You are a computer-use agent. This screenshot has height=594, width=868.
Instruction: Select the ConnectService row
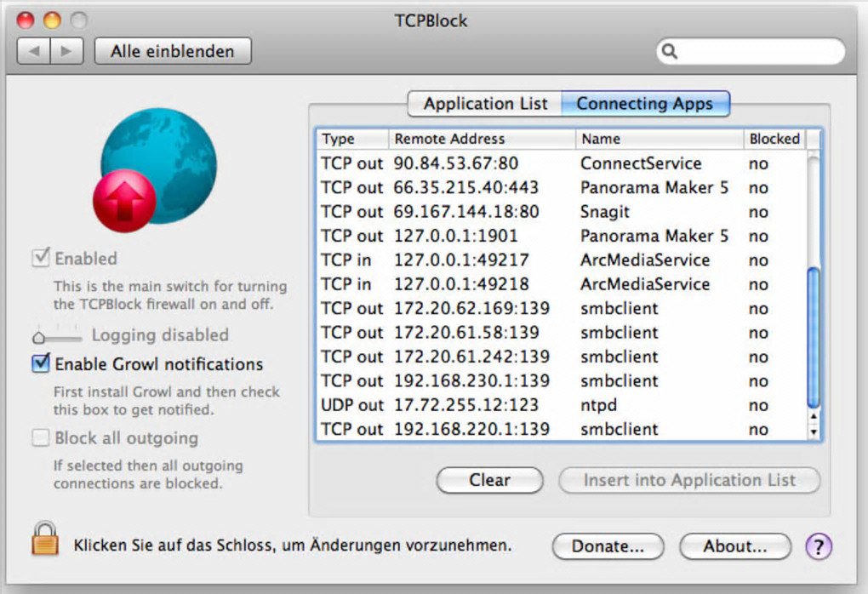pos(562,163)
